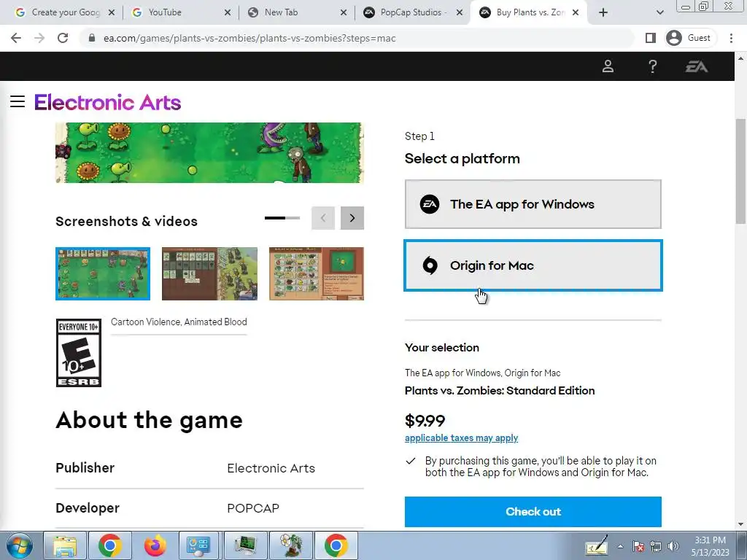The width and height of the screenshot is (747, 560).
Task: Open the Windows Start menu
Action: coord(19,545)
